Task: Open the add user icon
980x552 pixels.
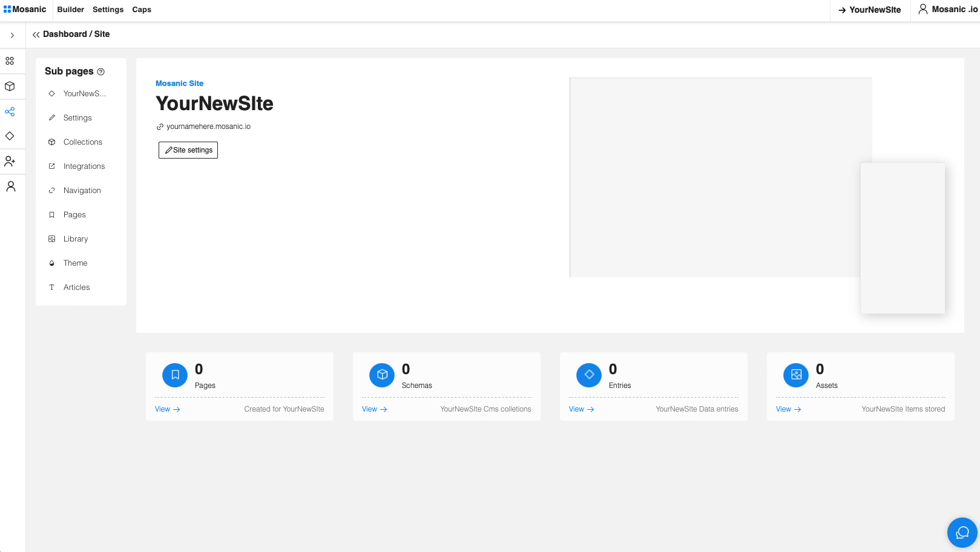Action: click(10, 162)
